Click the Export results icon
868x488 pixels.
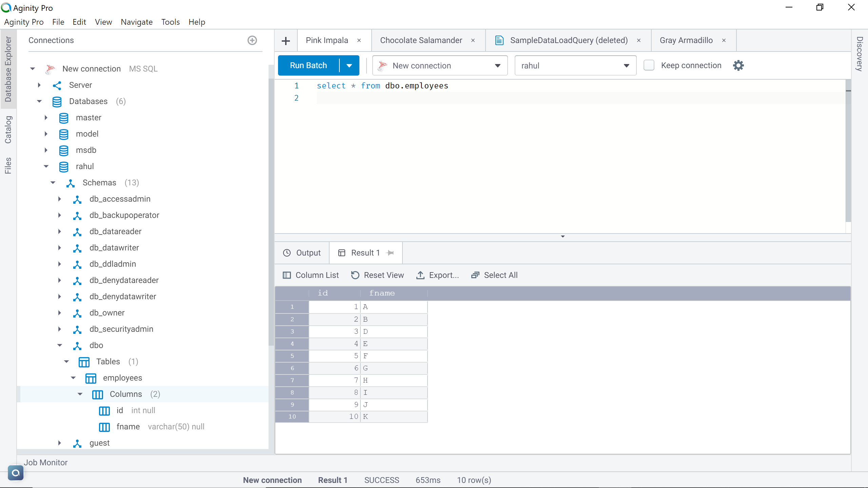click(420, 275)
